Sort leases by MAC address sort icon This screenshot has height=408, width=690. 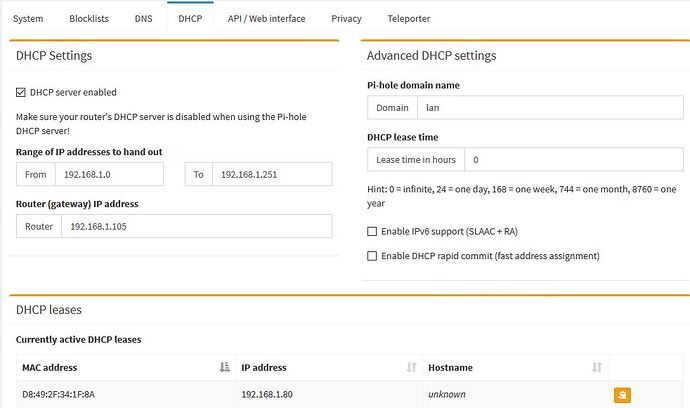tap(224, 368)
